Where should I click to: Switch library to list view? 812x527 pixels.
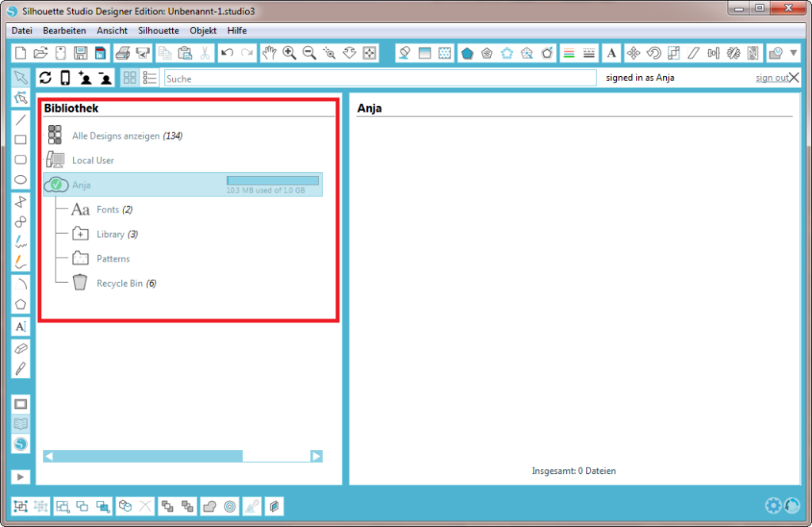(150, 78)
